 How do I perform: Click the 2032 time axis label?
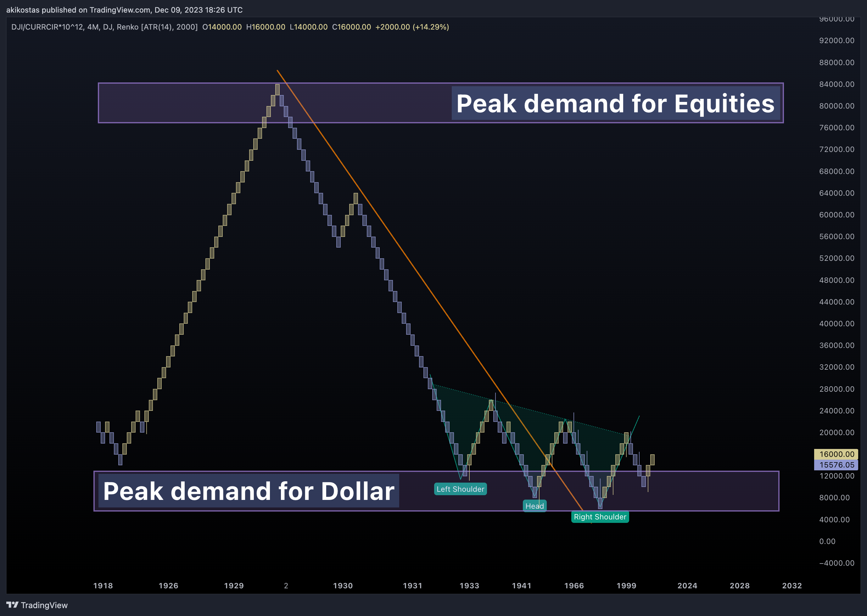pyautogui.click(x=792, y=586)
